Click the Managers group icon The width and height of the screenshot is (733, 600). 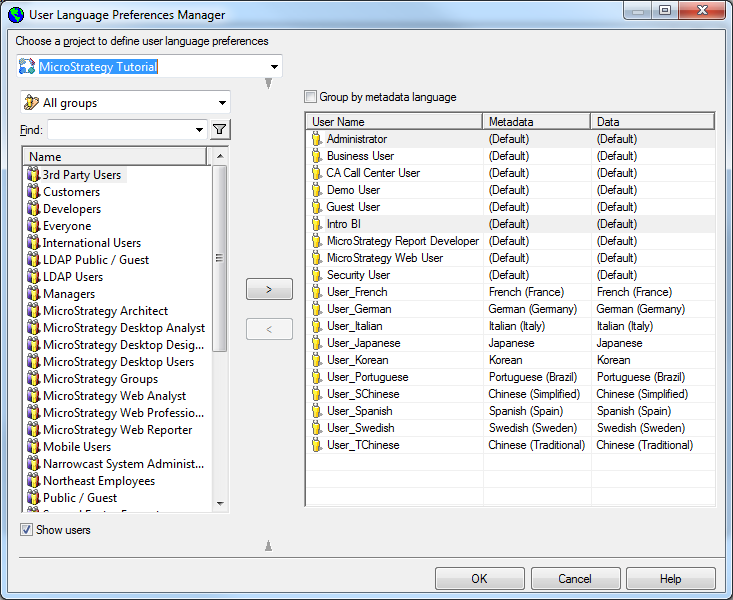coord(33,294)
